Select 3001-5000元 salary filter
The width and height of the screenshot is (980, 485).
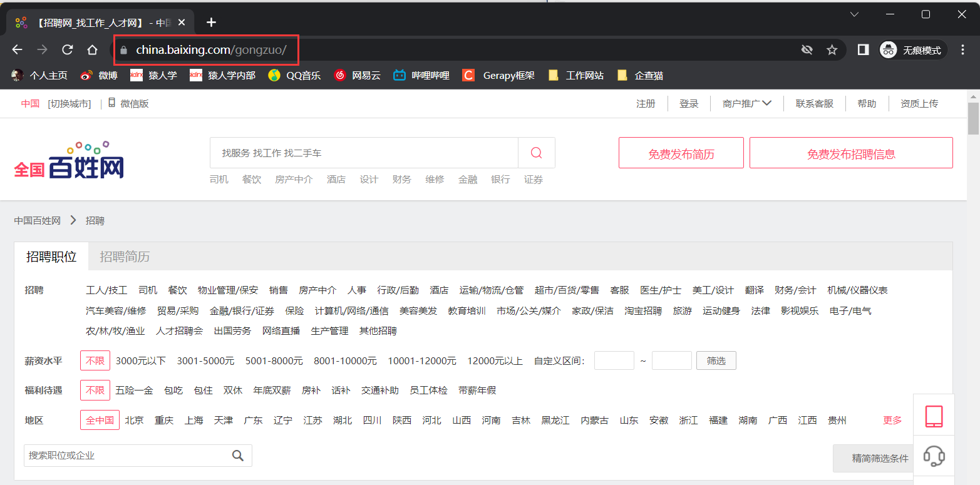205,361
